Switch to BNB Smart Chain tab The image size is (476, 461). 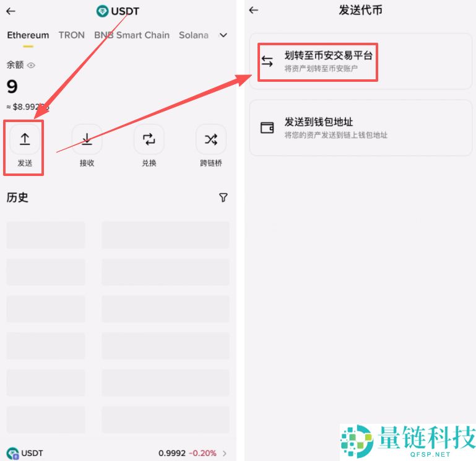(132, 35)
